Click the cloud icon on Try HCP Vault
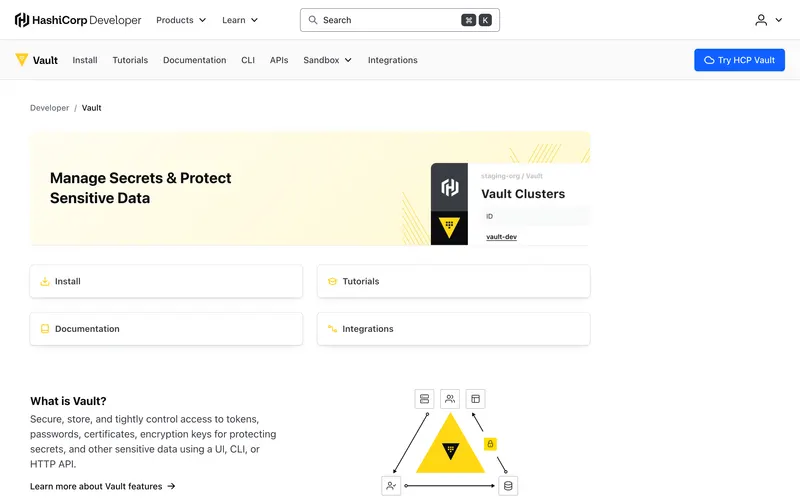Screen dimensions: 800x500 709,60
